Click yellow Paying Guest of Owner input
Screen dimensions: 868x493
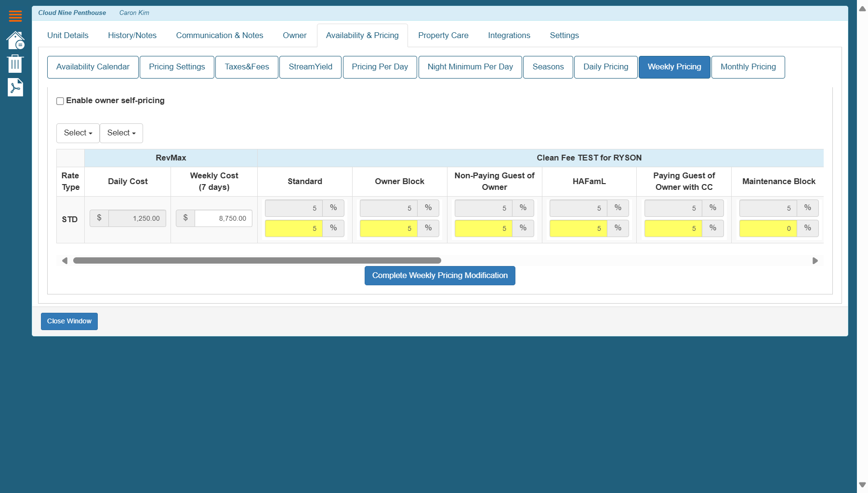[673, 228]
